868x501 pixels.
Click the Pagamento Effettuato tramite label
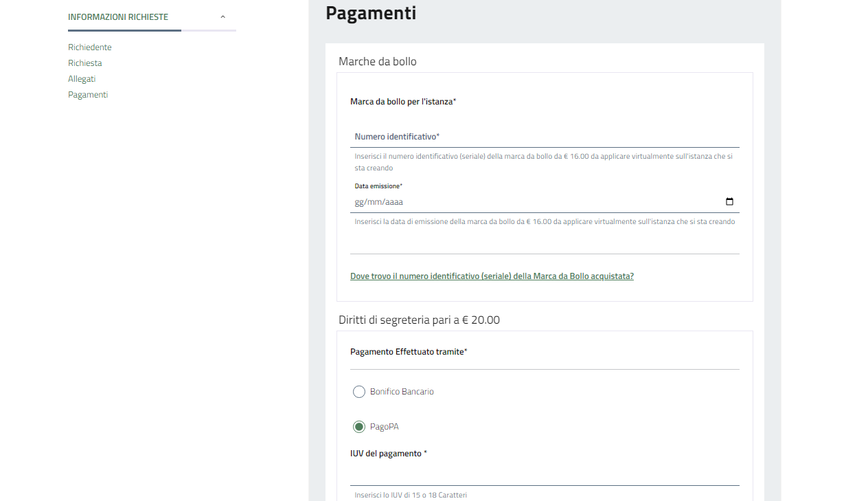(x=409, y=352)
